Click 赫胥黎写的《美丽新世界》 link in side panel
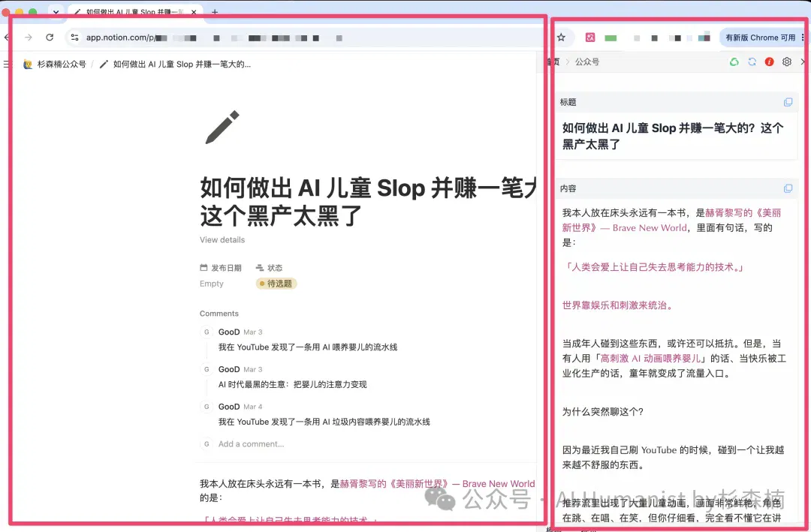Image resolution: width=811 pixels, height=532 pixels. [x=671, y=221]
